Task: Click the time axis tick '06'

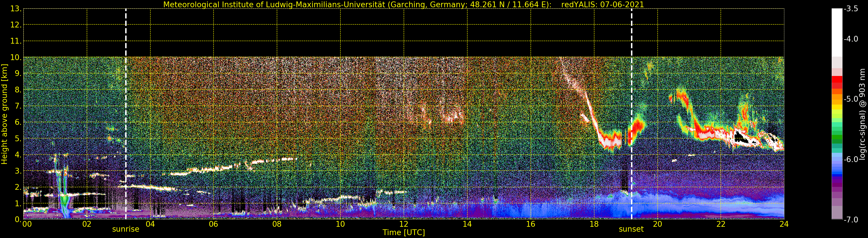Action: (213, 224)
